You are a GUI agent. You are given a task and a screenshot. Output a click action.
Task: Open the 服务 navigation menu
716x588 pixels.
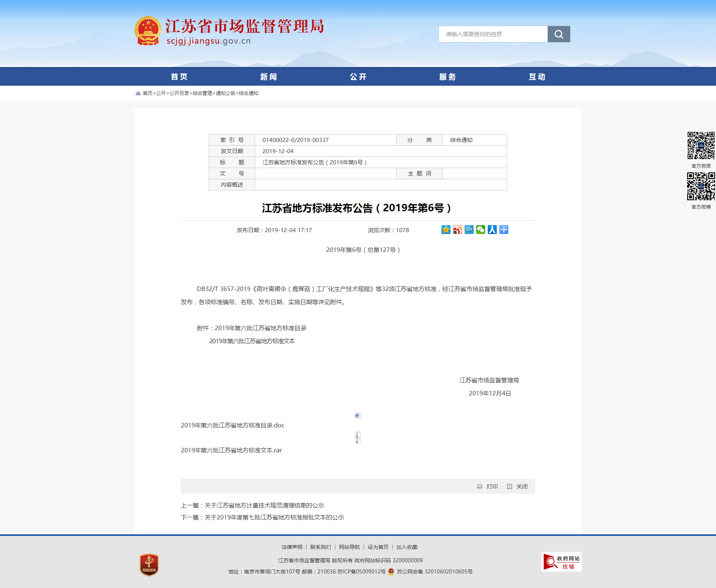[447, 77]
